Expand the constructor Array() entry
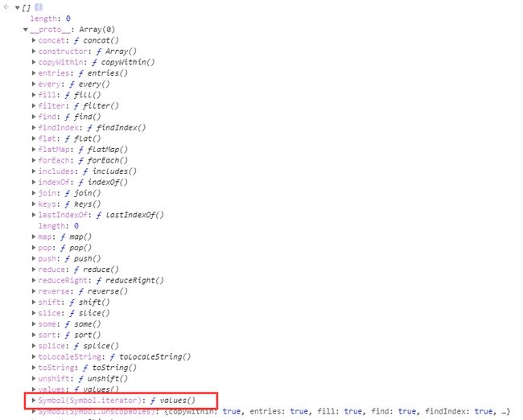Viewport: 523px width, 420px height. (34, 51)
